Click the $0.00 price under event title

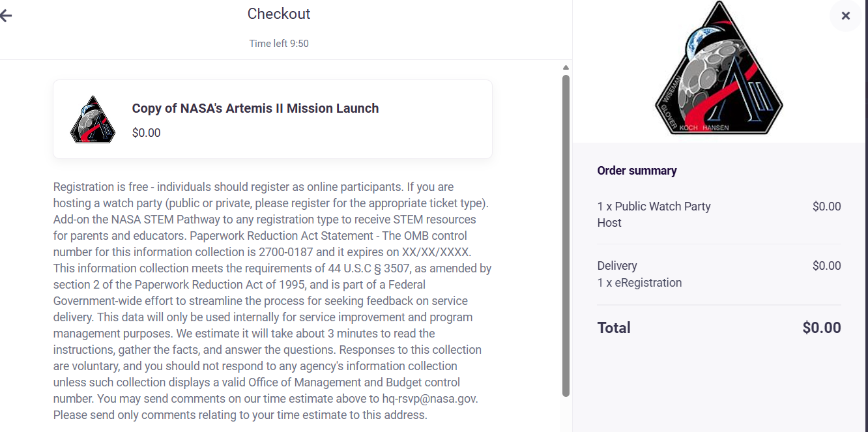tap(146, 133)
